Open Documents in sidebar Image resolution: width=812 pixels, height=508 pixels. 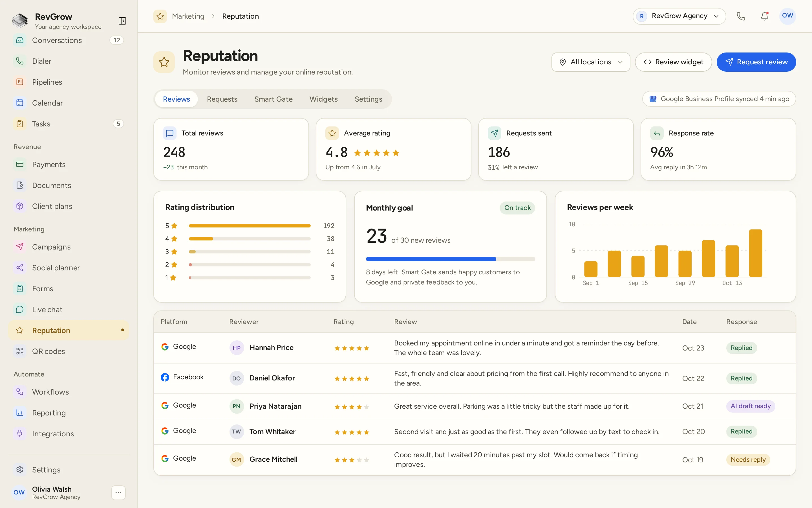point(69,185)
